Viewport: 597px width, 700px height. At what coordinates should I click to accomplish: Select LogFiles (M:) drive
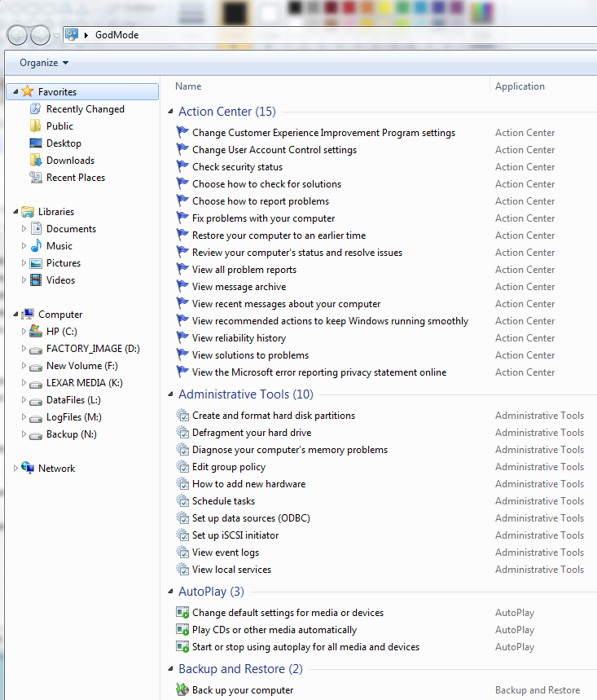pyautogui.click(x=73, y=417)
